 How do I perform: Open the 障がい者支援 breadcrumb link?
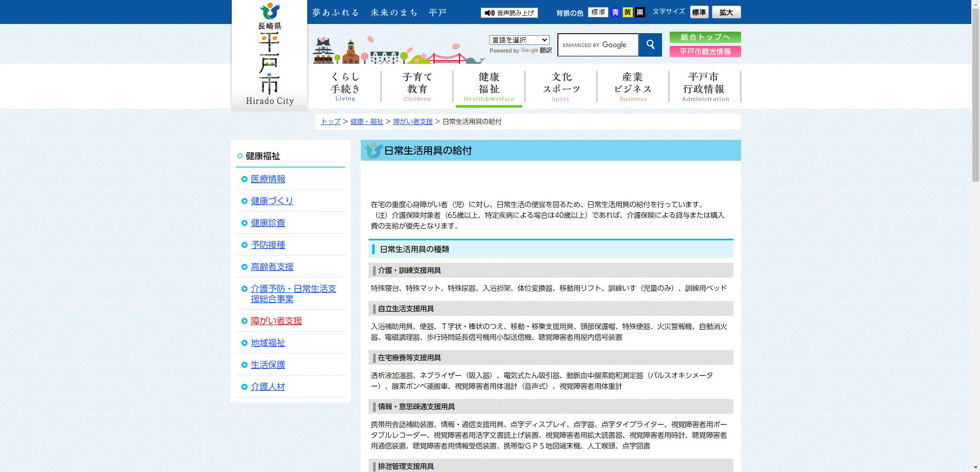412,121
